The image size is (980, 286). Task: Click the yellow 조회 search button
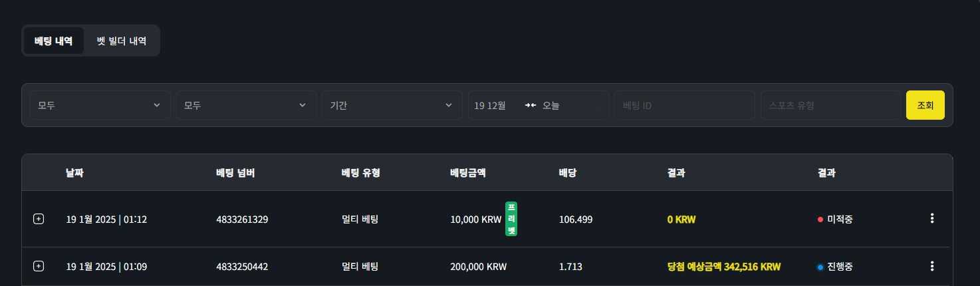click(x=925, y=105)
